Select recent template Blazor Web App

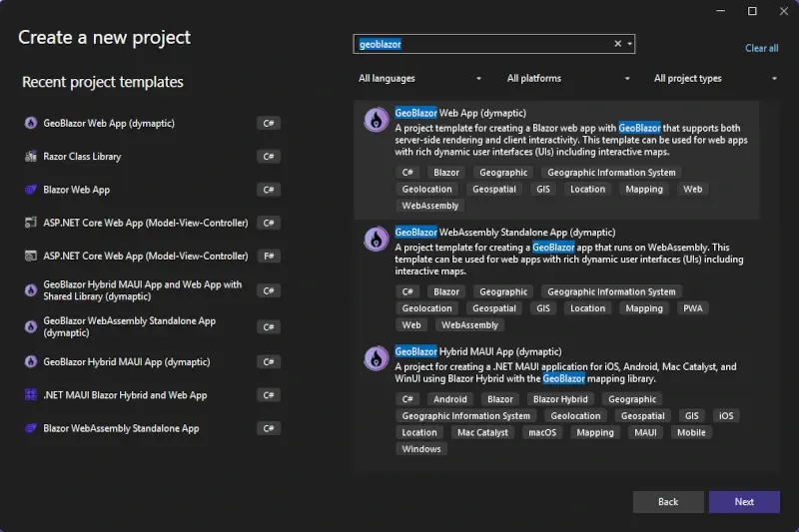pos(77,190)
